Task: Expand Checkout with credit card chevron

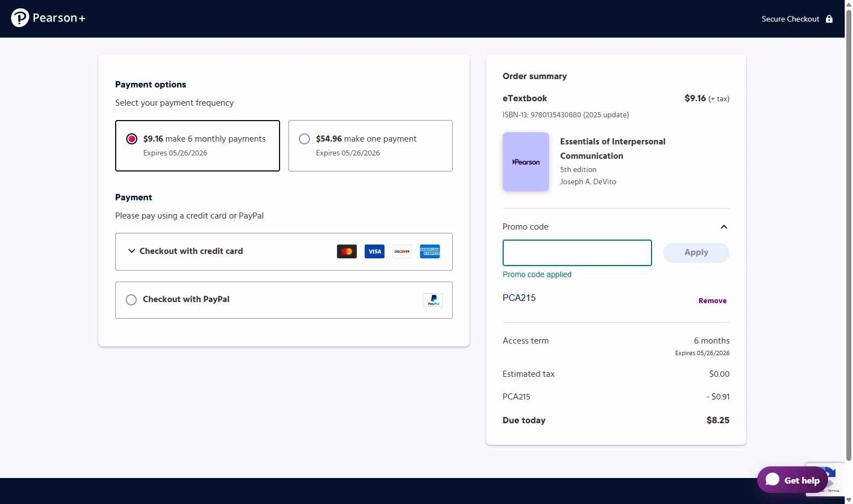Action: [x=132, y=251]
